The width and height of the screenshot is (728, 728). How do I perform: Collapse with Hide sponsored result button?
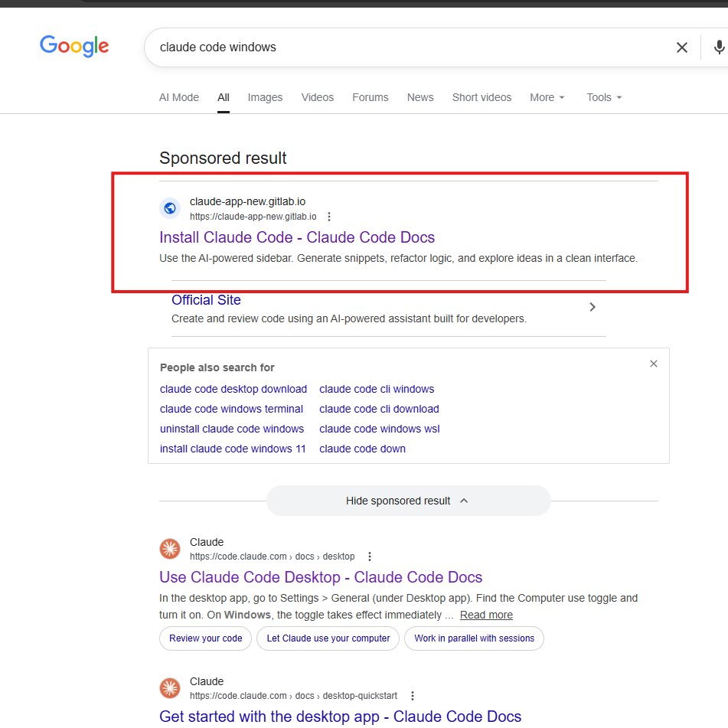tap(408, 501)
